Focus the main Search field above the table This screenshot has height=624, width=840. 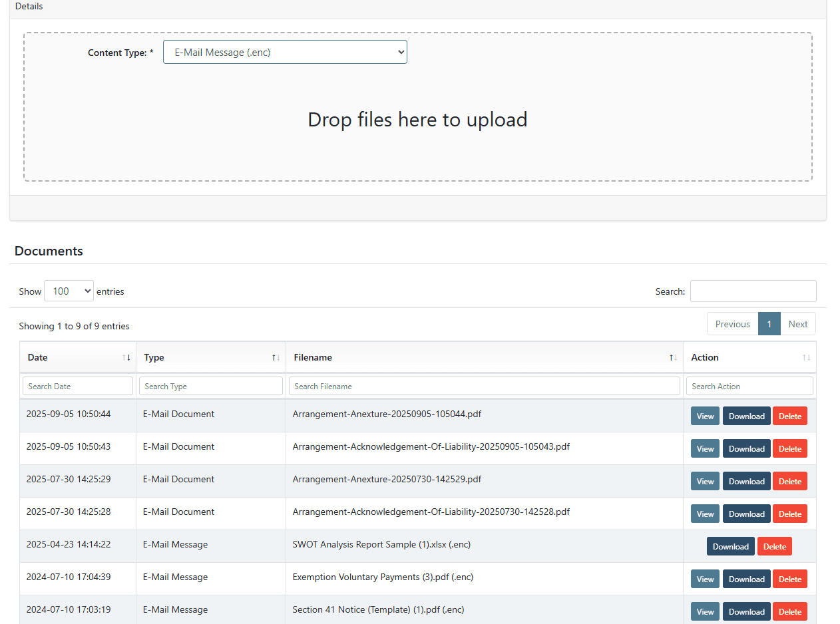(753, 291)
